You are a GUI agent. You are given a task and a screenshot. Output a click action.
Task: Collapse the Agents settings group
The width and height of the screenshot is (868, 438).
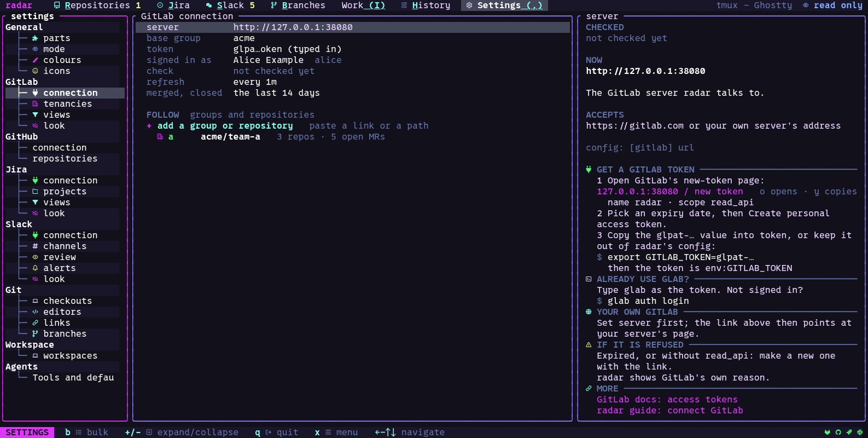coord(22,367)
